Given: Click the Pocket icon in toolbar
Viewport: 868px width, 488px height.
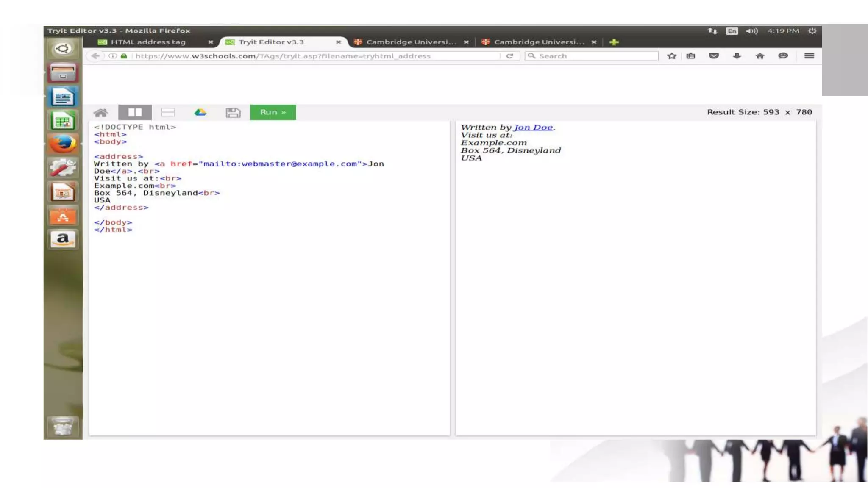Looking at the screenshot, I should [714, 56].
